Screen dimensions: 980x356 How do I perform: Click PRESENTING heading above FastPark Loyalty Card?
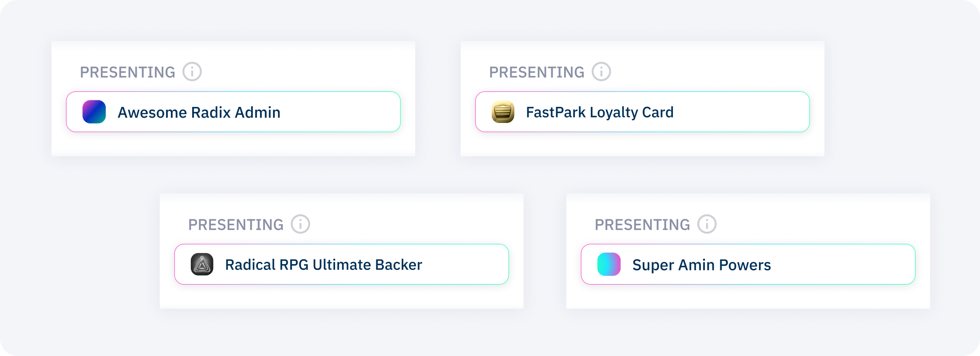click(x=537, y=72)
